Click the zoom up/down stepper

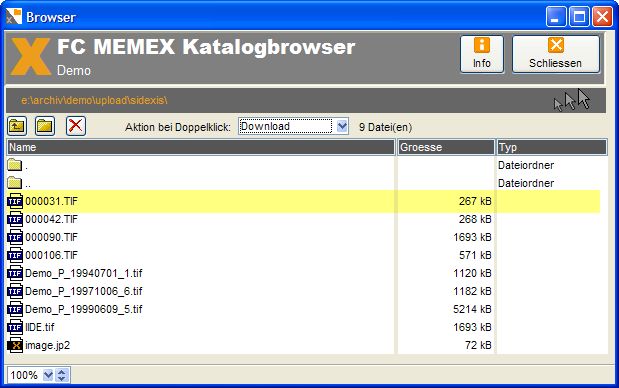coord(62,375)
